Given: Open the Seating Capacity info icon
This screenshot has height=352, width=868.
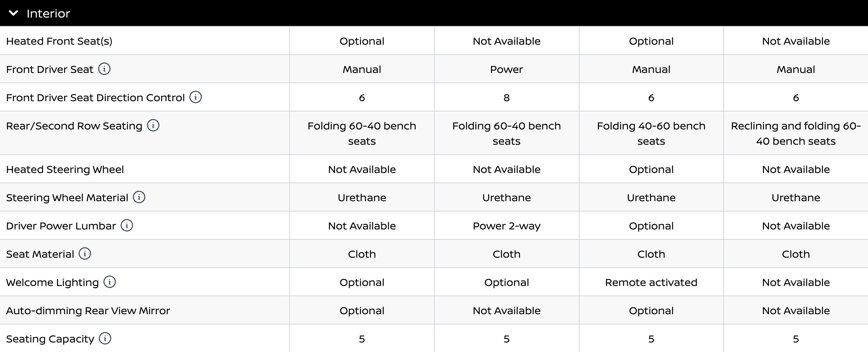Looking at the screenshot, I should [x=105, y=339].
